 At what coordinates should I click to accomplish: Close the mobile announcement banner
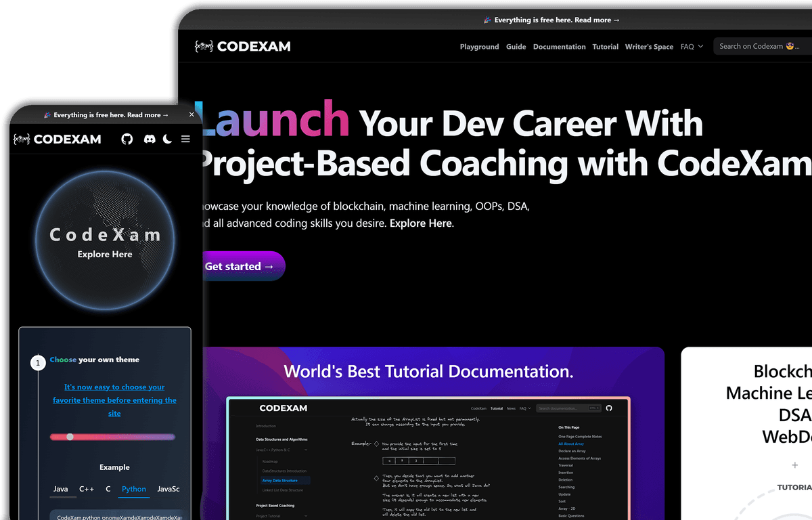coord(191,114)
